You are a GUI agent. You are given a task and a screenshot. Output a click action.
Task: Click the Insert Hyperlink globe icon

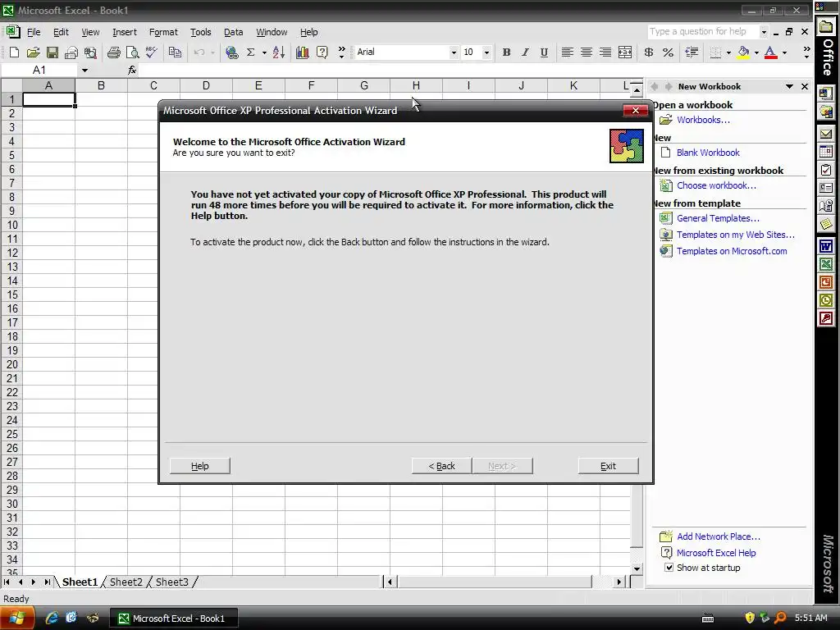(231, 52)
